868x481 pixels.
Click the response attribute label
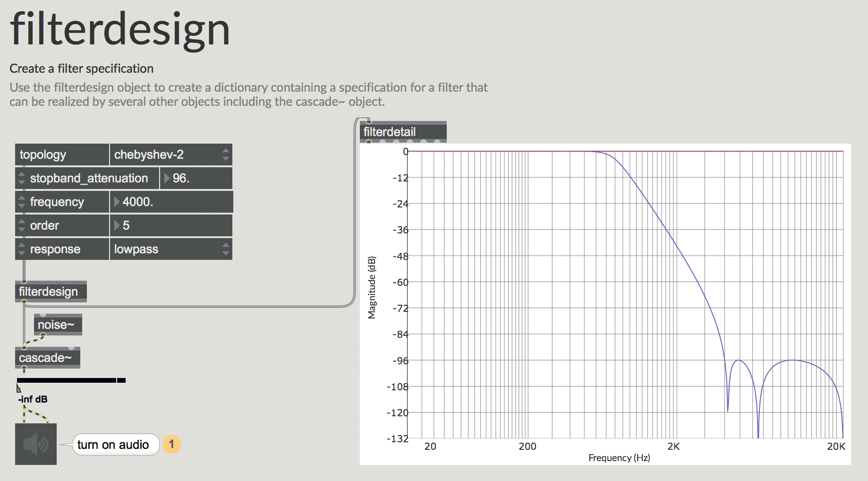(x=55, y=249)
